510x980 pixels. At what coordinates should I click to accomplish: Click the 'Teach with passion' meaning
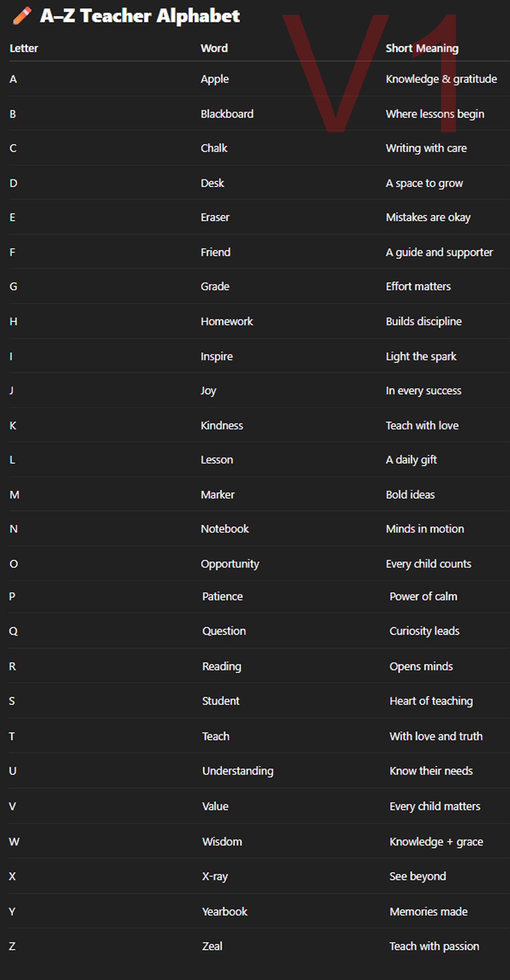click(434, 947)
